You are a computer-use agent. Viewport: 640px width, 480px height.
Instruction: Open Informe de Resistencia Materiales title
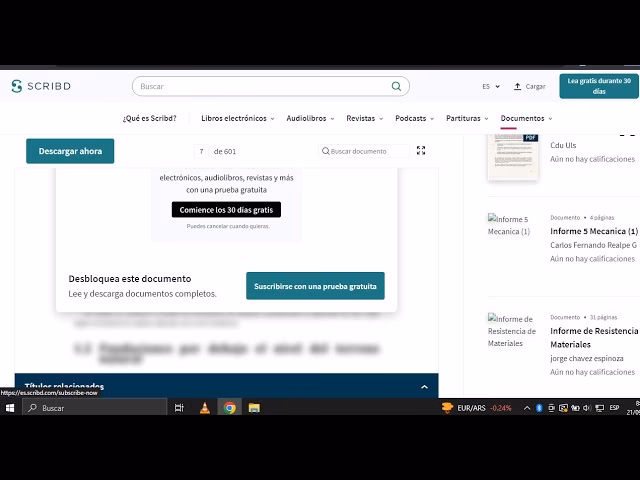[x=594, y=338]
